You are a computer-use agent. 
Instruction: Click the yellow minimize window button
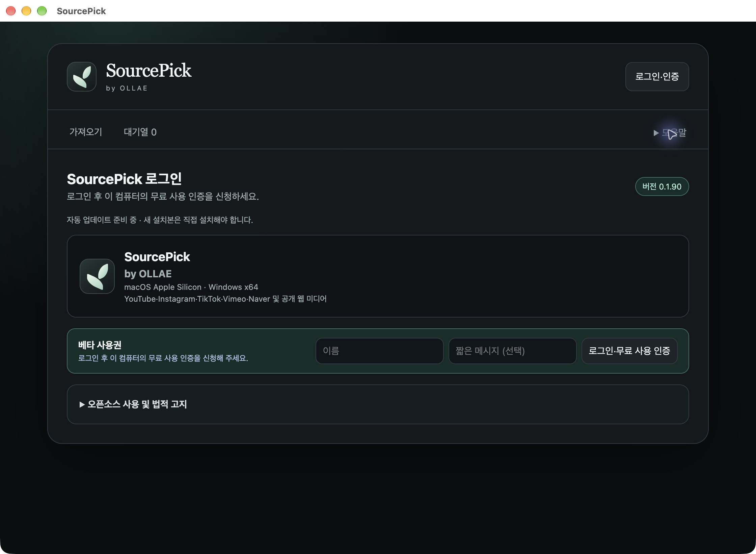coord(26,11)
